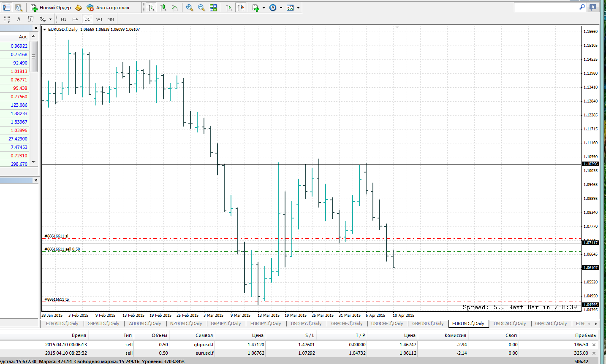Zoom in on the chart
This screenshot has height=364, width=606.
tap(190, 8)
